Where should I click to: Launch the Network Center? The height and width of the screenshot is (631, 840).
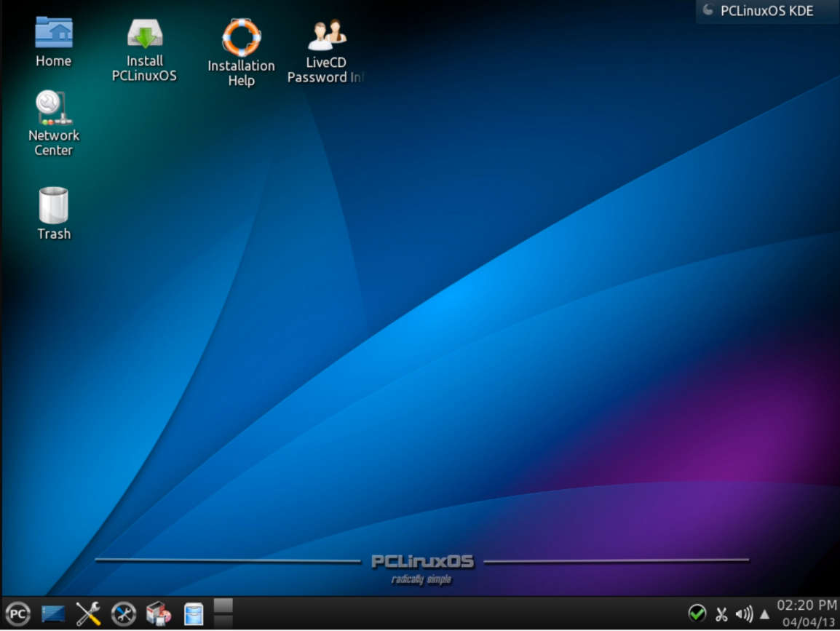(53, 109)
